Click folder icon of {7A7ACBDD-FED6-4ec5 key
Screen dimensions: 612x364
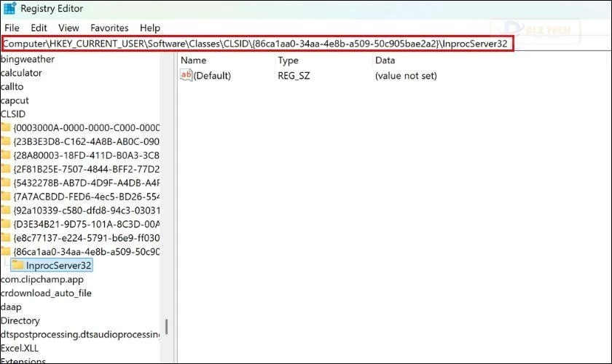point(6,197)
